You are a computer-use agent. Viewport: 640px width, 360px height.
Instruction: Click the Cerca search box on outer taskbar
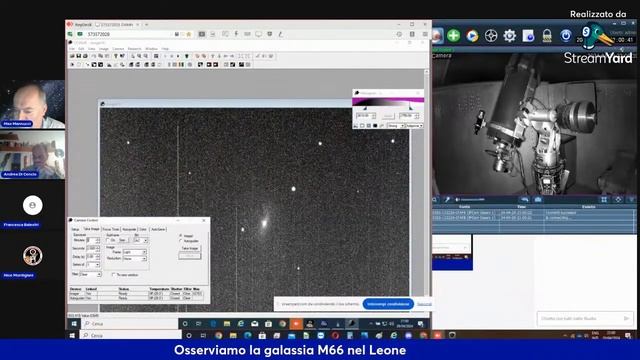(131, 335)
